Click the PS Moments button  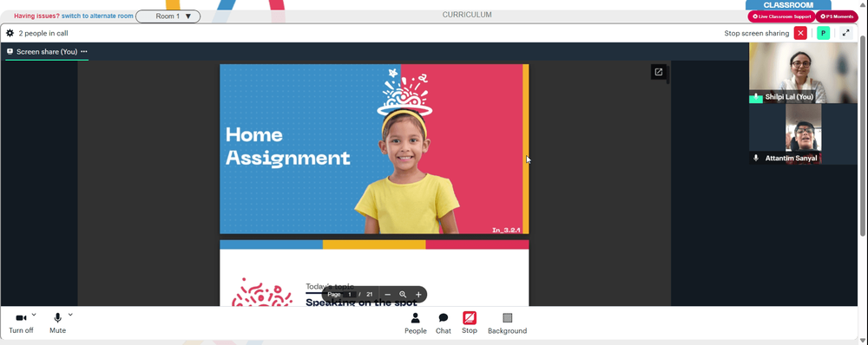pyautogui.click(x=837, y=16)
